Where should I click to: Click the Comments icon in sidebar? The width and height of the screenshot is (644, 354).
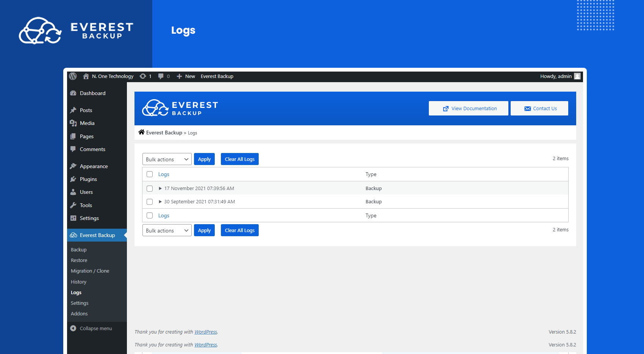click(x=73, y=149)
